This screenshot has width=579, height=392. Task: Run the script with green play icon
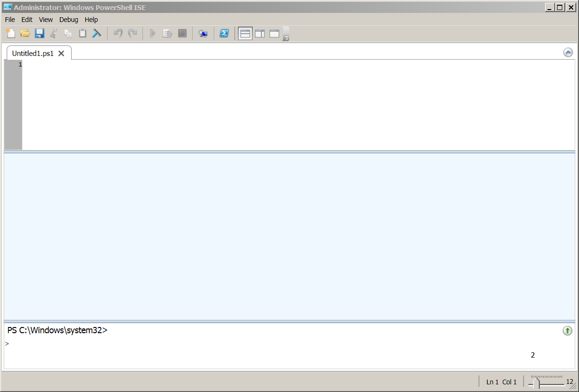(153, 33)
